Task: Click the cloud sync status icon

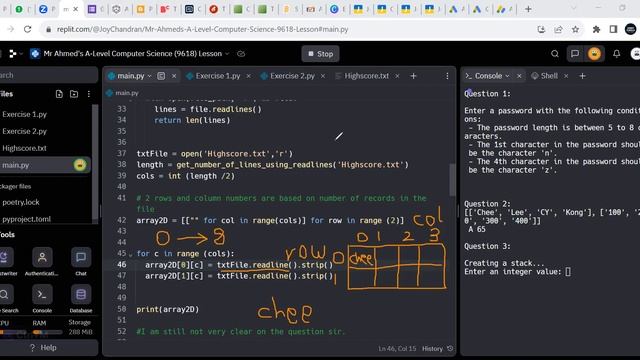Action: [241, 54]
